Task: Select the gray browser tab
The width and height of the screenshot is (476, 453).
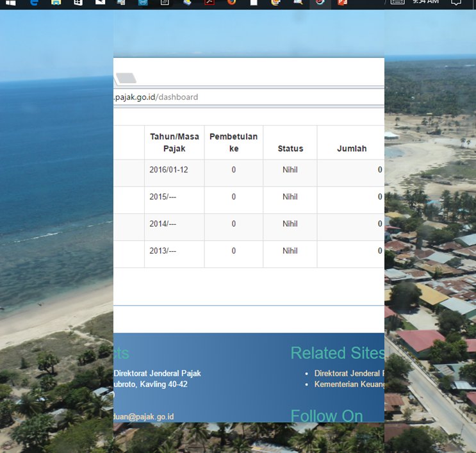Action: (126, 78)
